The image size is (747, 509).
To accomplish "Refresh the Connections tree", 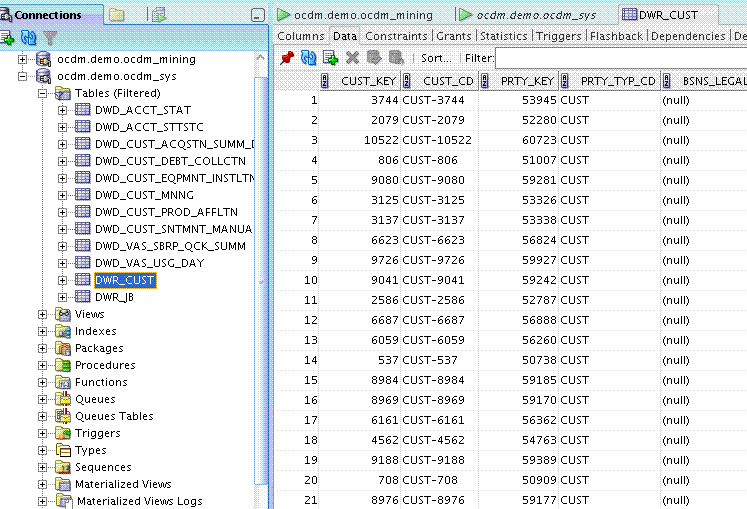I will point(28,38).
